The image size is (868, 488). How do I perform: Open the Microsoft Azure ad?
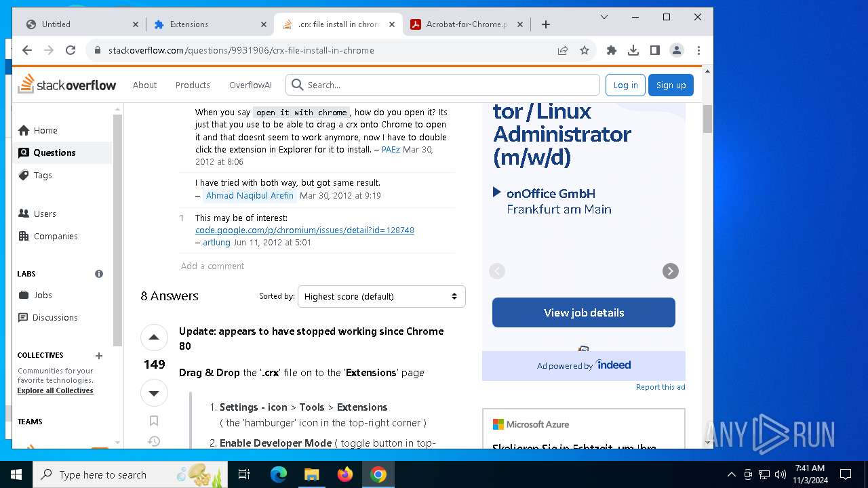584,428
